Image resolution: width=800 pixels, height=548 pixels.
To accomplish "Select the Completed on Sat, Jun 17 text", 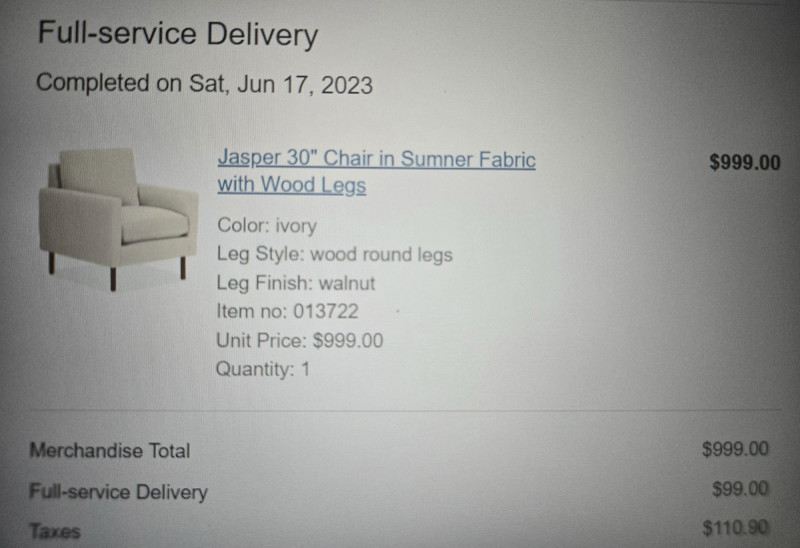I will (204, 84).
